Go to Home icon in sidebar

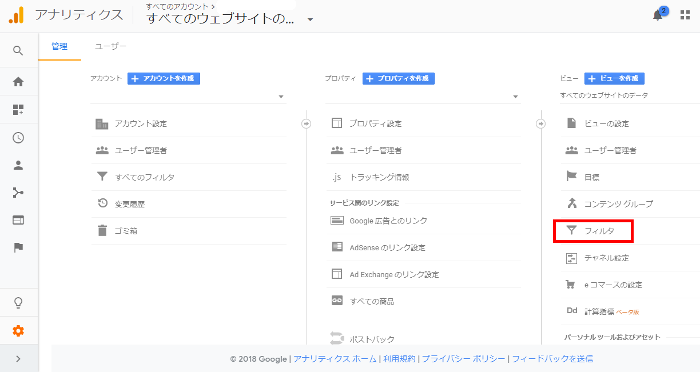(x=18, y=82)
